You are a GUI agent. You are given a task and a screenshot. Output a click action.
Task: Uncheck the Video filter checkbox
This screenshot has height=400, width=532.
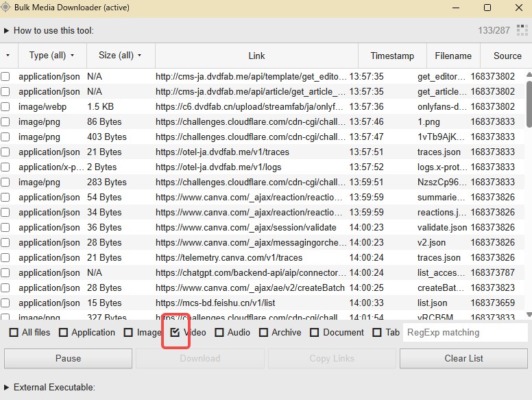(175, 333)
